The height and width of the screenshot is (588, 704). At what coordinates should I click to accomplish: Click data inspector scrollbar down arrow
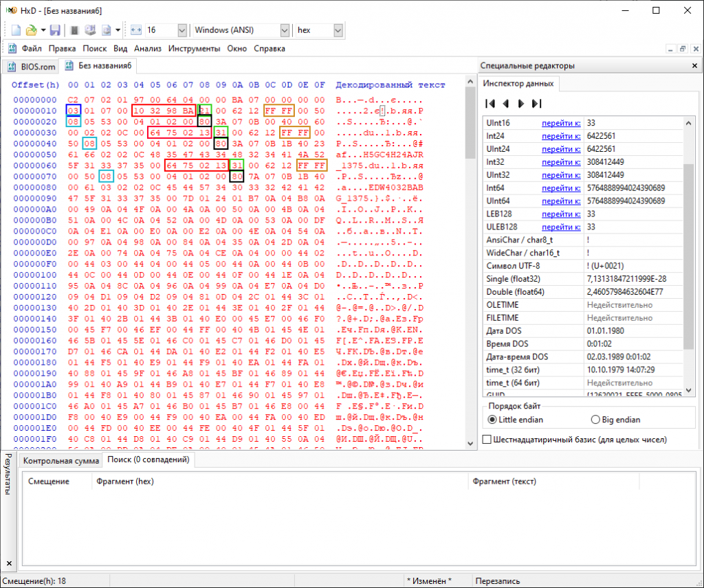(688, 390)
